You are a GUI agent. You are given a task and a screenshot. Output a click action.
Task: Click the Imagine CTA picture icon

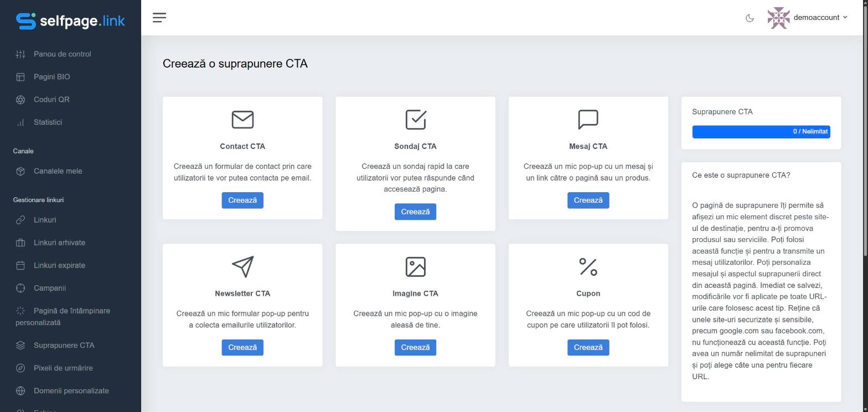[416, 267]
